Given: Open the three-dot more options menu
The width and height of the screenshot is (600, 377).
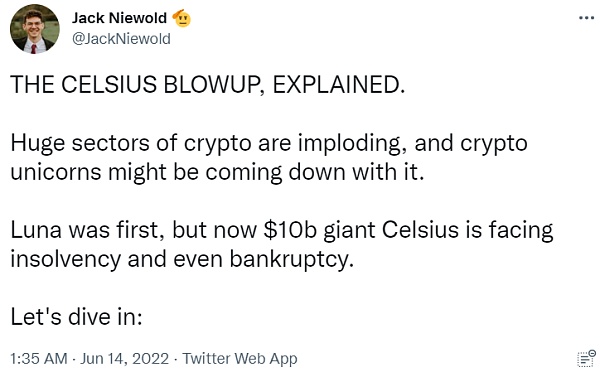Looking at the screenshot, I should tap(586, 18).
